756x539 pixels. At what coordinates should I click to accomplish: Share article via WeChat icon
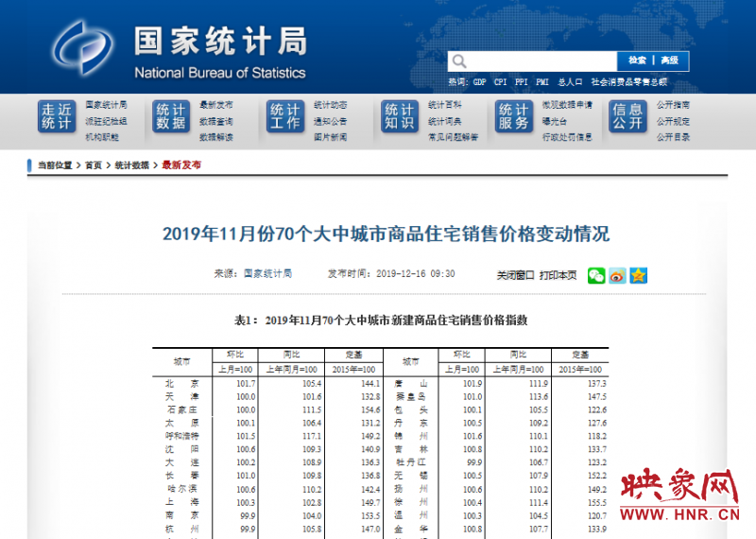point(596,275)
